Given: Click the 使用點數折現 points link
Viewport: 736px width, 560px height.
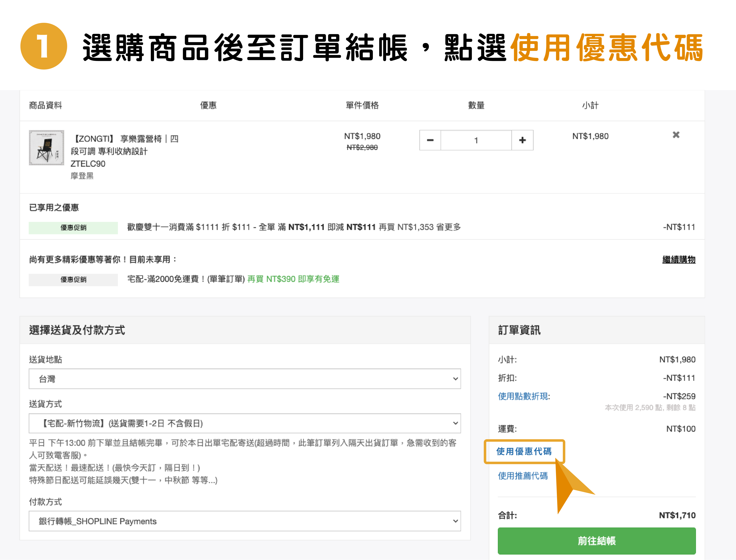Looking at the screenshot, I should coord(523,396).
